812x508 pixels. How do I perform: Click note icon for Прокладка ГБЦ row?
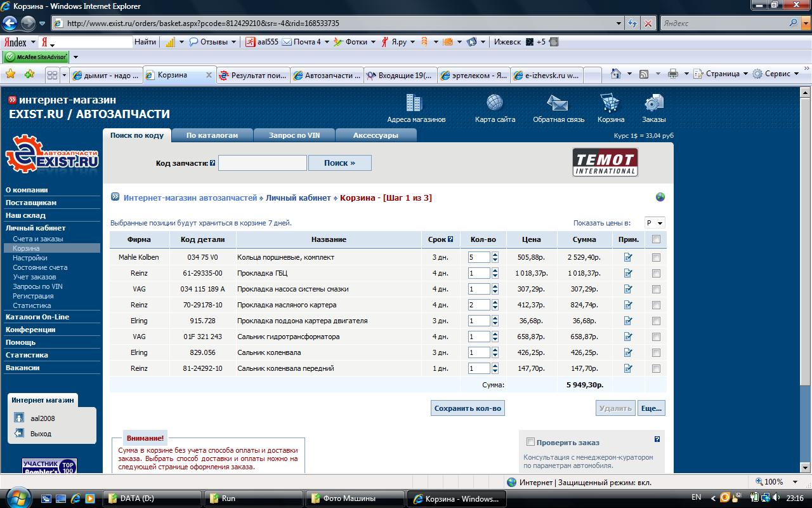pos(628,273)
